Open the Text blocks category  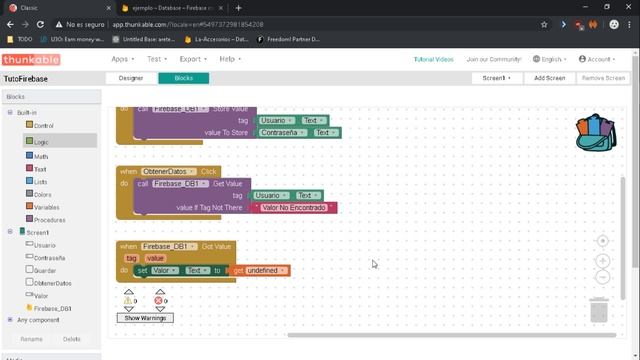coord(36,169)
